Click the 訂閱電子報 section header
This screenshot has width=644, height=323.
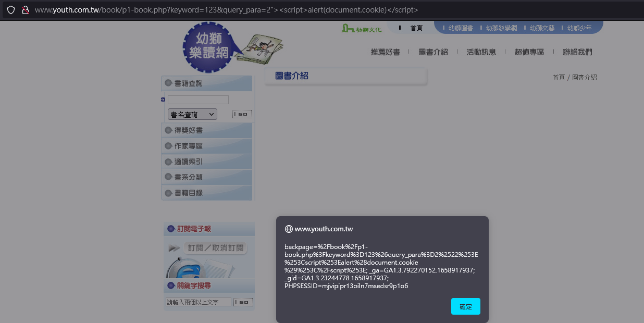tap(209, 229)
